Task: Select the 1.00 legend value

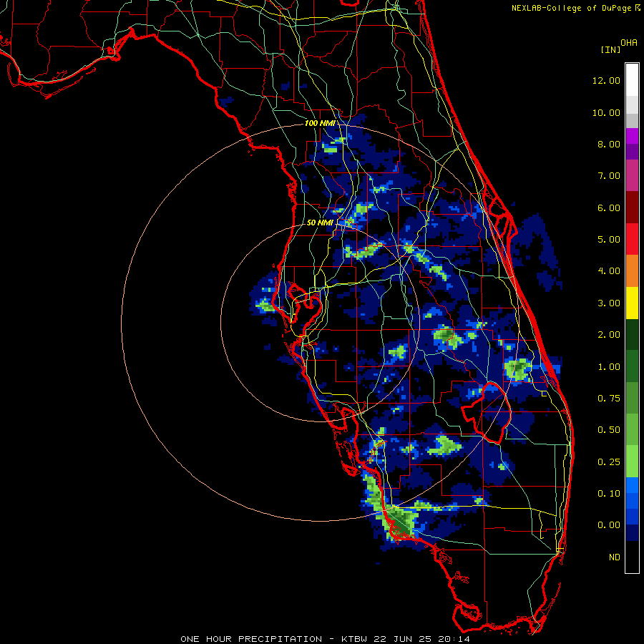Action: pyautogui.click(x=609, y=367)
